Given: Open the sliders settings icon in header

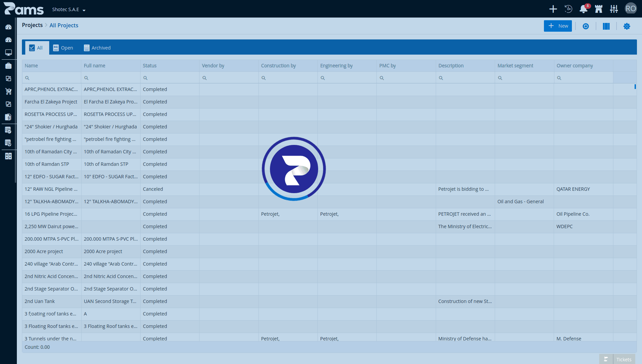Looking at the screenshot, I should (614, 9).
